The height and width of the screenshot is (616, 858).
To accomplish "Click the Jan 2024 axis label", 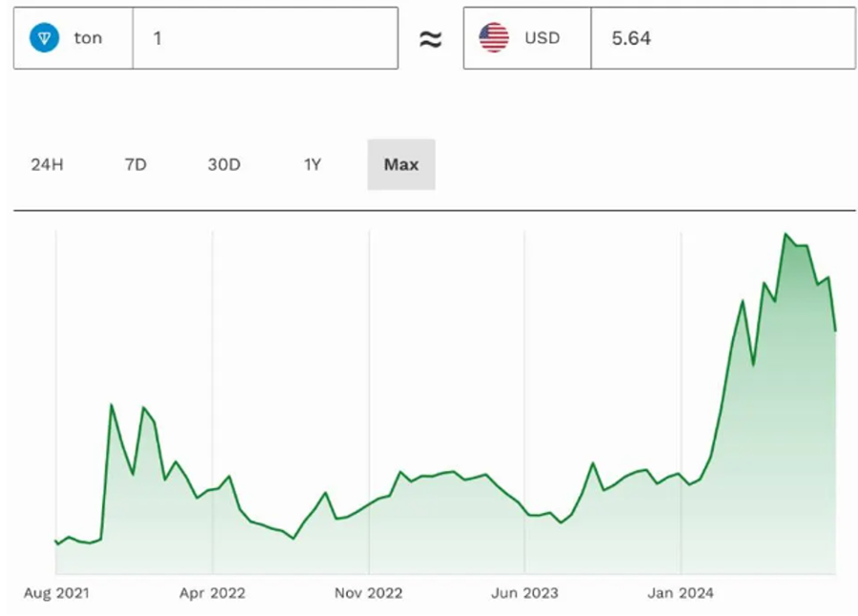I will click(681, 593).
